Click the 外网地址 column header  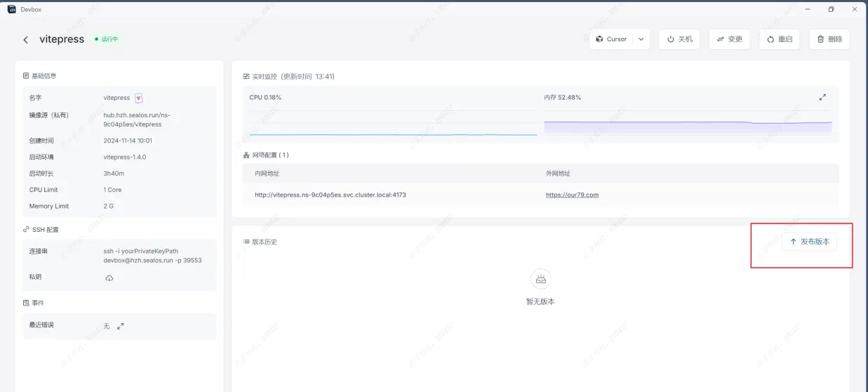(558, 174)
